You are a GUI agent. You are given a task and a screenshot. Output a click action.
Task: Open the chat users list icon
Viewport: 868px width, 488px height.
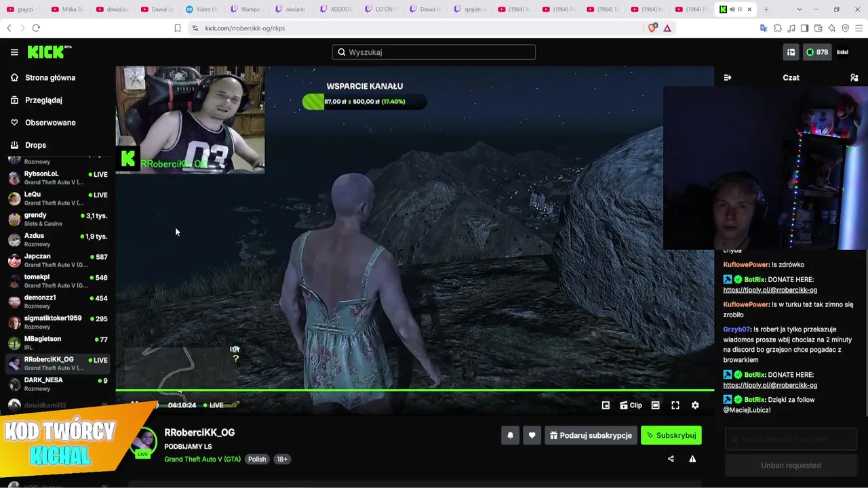coord(854,77)
